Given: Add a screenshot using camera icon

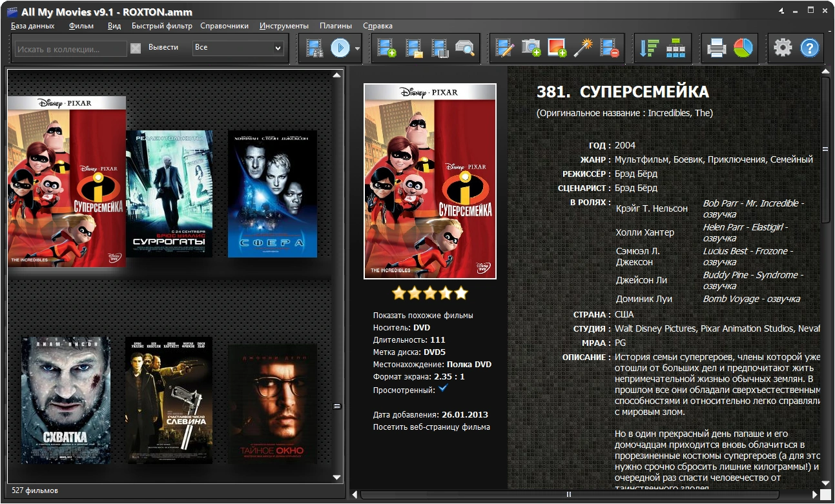Looking at the screenshot, I should tap(531, 48).
